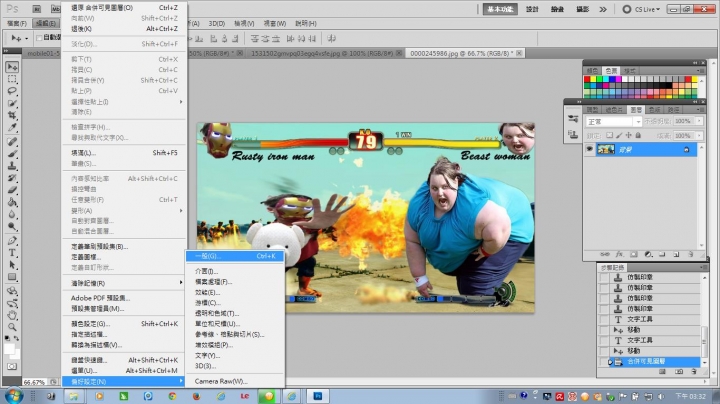
Task: Select the Dodge tool
Action: [12, 226]
